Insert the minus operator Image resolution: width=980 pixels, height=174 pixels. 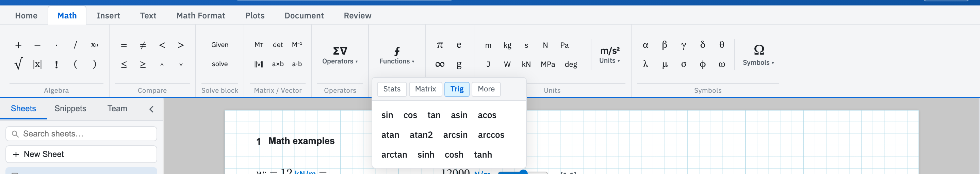pos(37,45)
